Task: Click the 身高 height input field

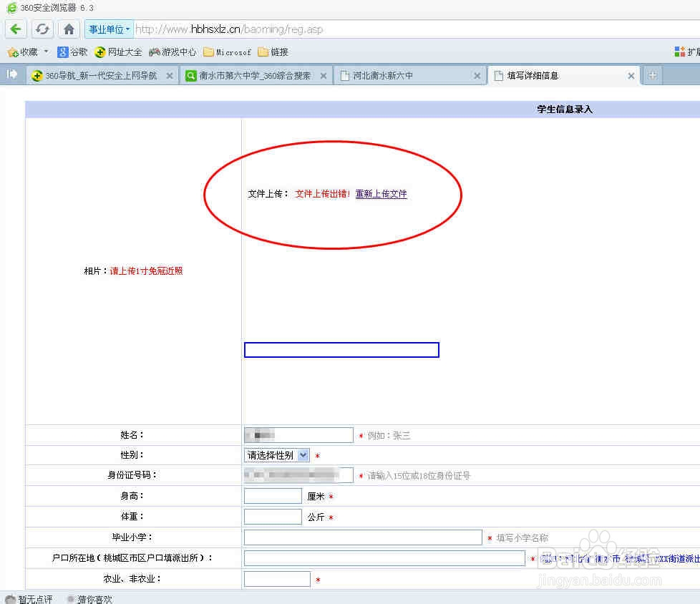Action: [272, 495]
